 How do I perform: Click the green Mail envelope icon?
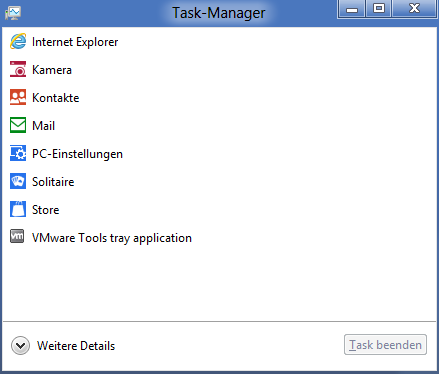(x=18, y=125)
